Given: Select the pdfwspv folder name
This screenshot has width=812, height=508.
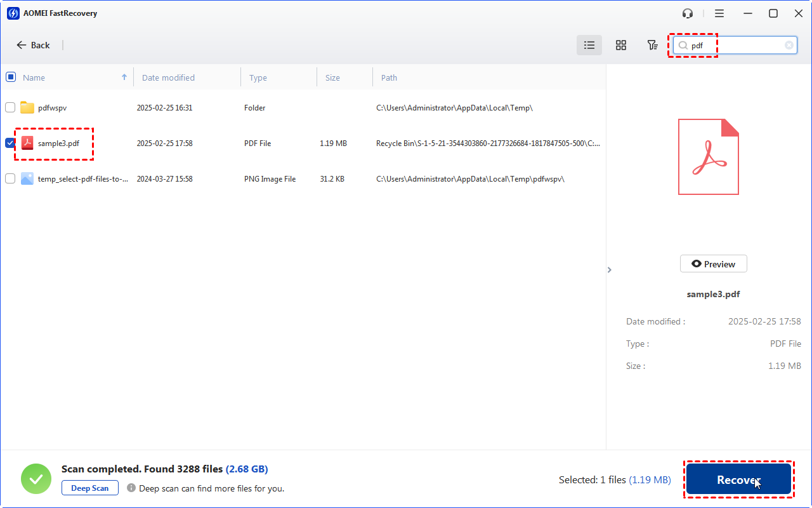Looking at the screenshot, I should (x=52, y=108).
